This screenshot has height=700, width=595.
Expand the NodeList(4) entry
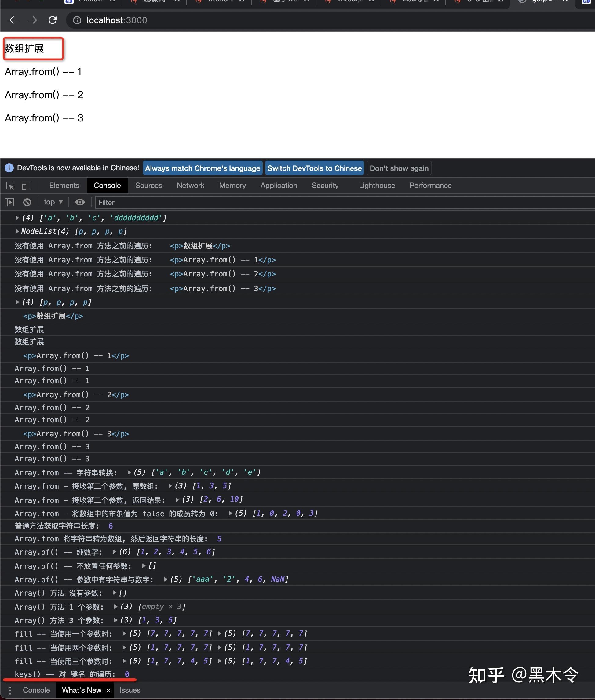point(17,231)
